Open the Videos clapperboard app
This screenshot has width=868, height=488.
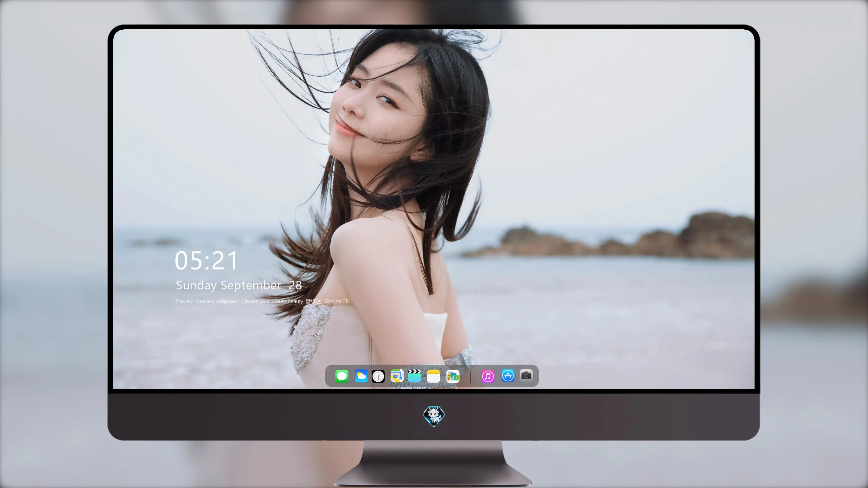point(415,376)
